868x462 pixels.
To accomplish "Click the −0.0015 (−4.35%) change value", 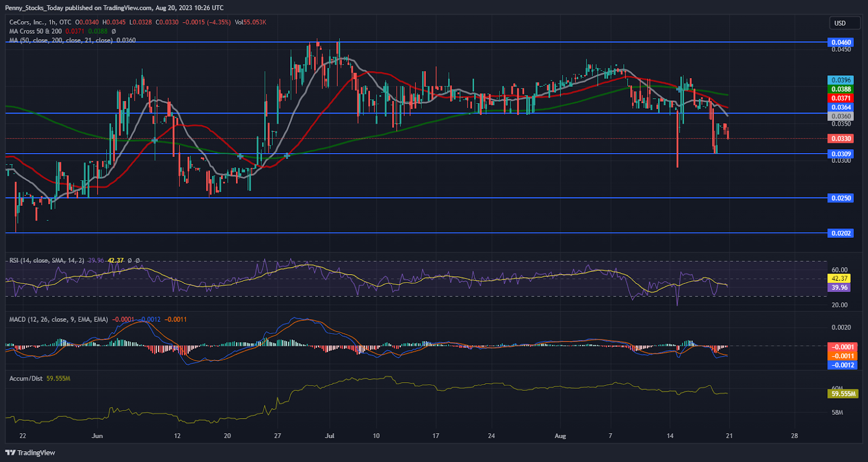I will 207,22.
